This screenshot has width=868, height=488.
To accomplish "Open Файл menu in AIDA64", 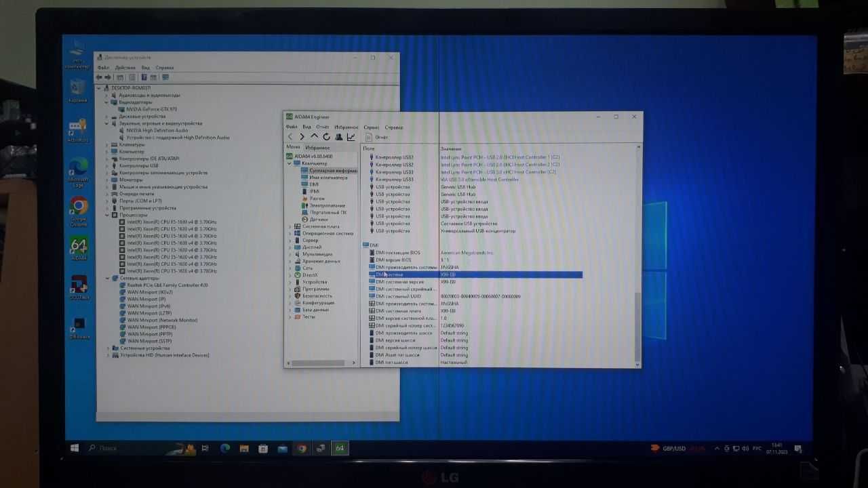I will 292,127.
